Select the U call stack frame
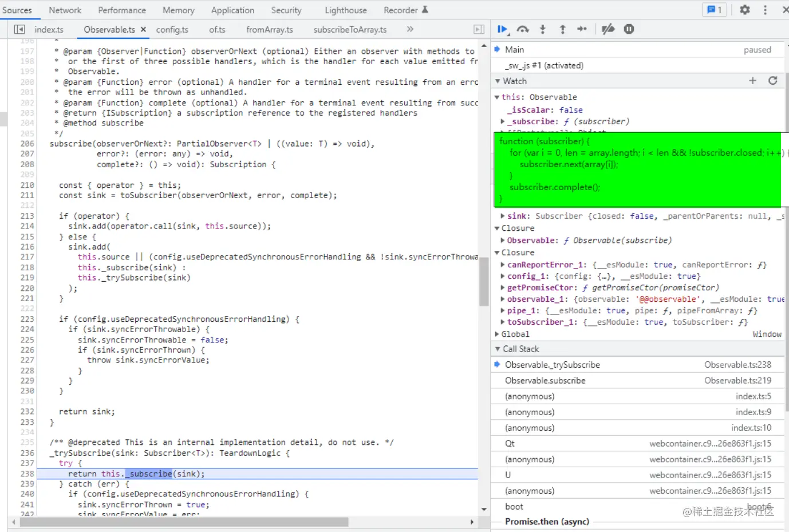This screenshot has width=789, height=532. coord(637,475)
